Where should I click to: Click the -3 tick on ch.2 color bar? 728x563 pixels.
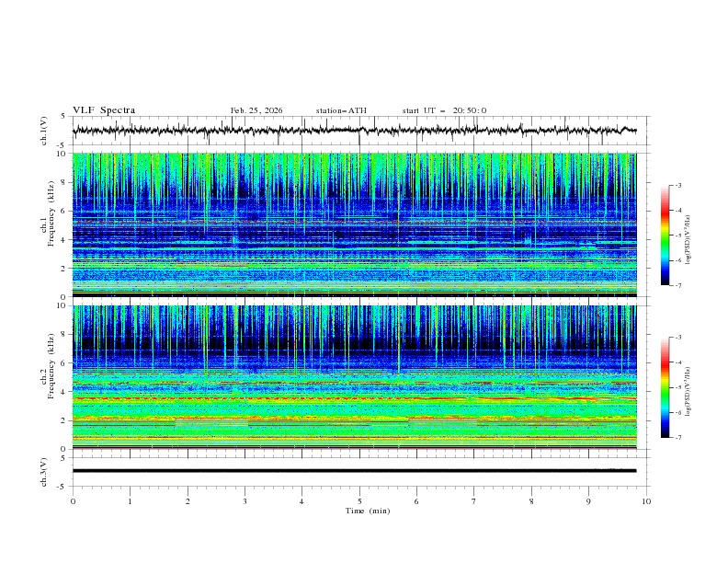pyautogui.click(x=677, y=338)
